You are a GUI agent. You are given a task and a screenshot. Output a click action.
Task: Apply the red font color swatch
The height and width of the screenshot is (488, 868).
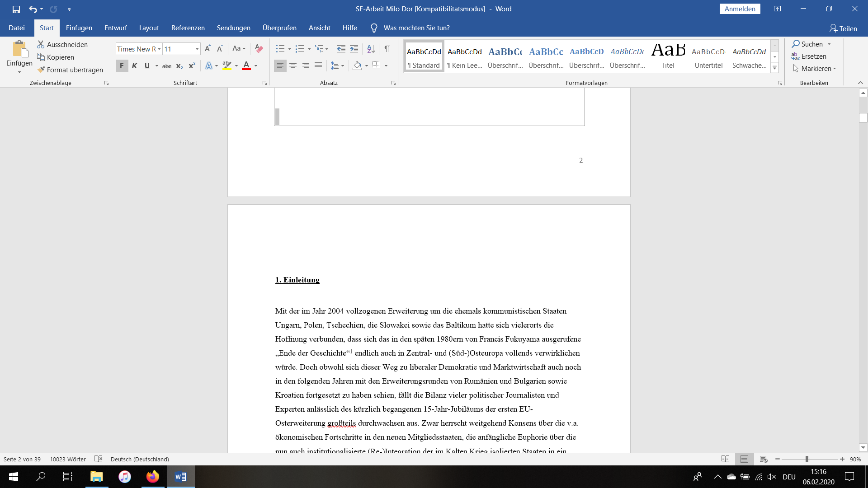pyautogui.click(x=246, y=66)
